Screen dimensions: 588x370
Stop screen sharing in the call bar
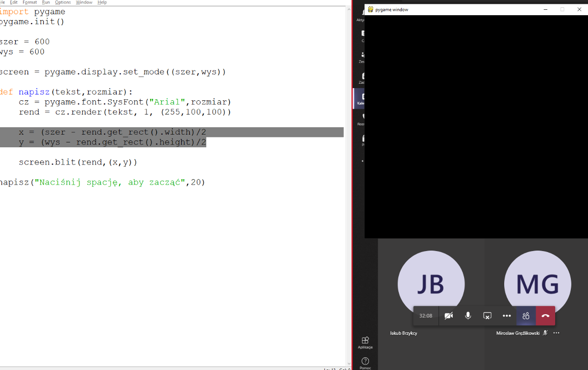pos(487,316)
